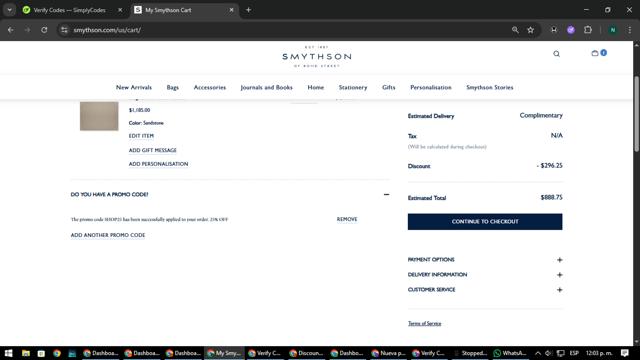This screenshot has width=640, height=360.
Task: Open the Stationery menu
Action: [x=353, y=87]
